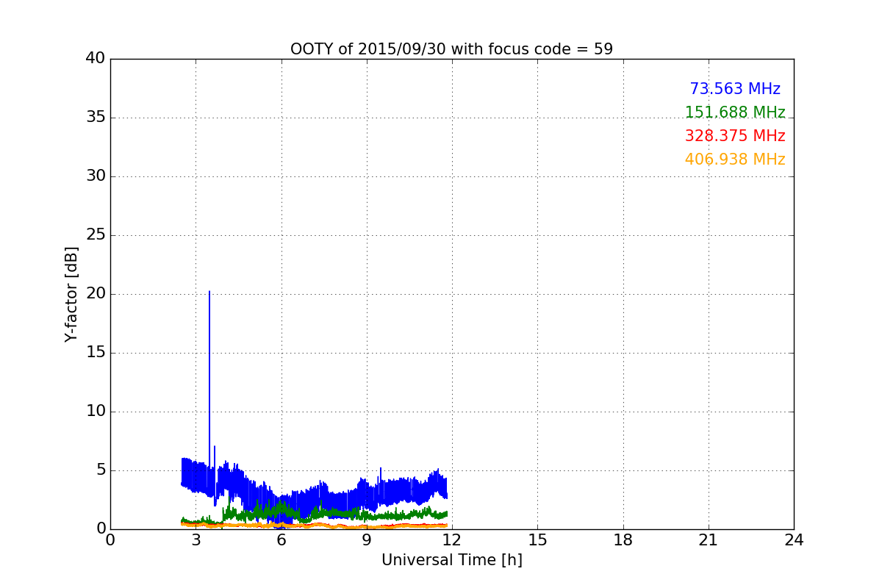The height and width of the screenshot is (588, 882).
Task: Click y-axis tick label 40
Action: [x=96, y=59]
